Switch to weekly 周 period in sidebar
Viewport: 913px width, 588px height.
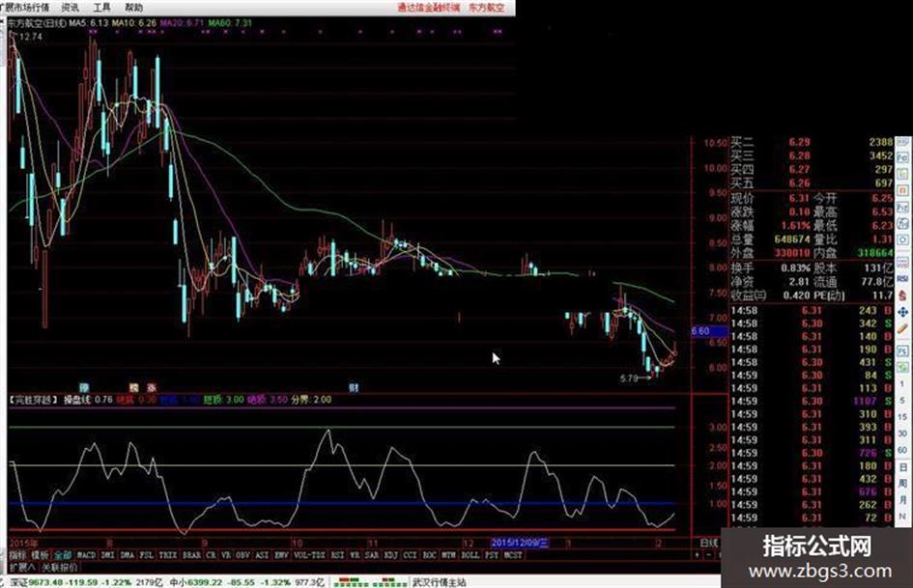coord(902,484)
